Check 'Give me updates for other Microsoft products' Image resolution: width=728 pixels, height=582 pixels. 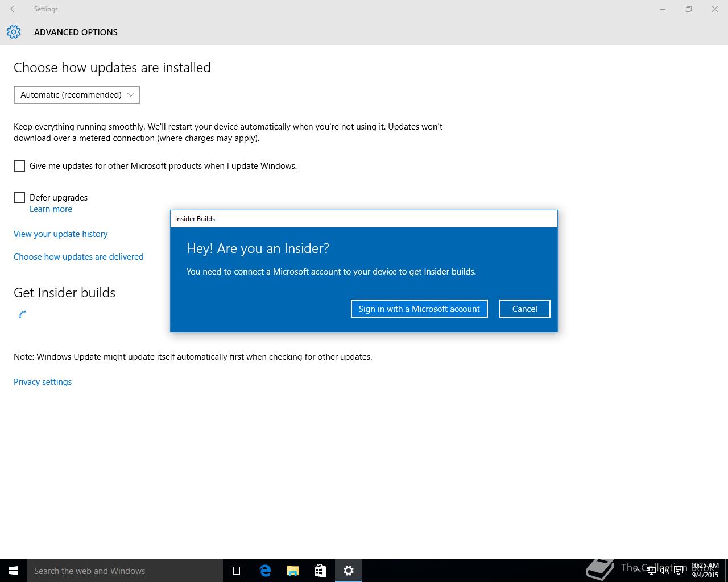tap(19, 166)
